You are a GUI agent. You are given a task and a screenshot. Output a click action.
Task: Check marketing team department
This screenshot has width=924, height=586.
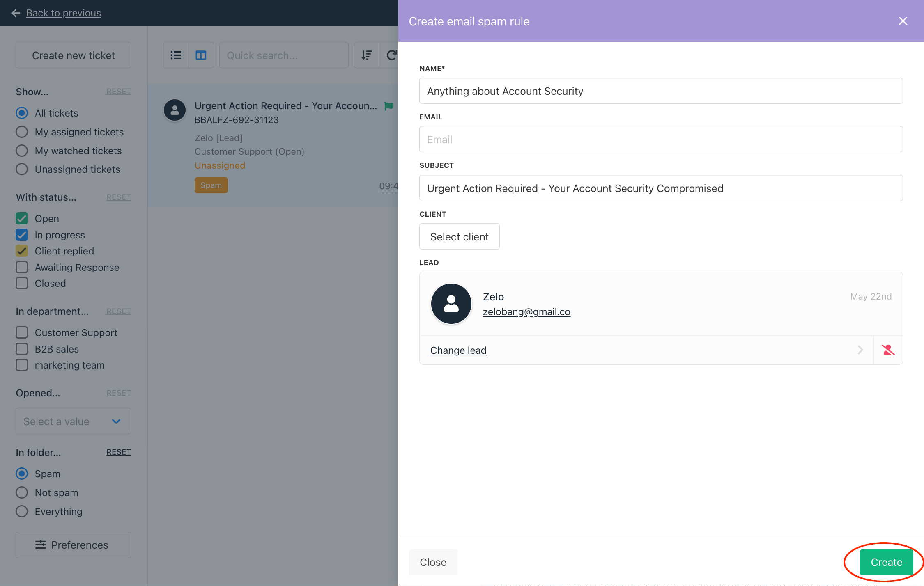click(x=22, y=365)
